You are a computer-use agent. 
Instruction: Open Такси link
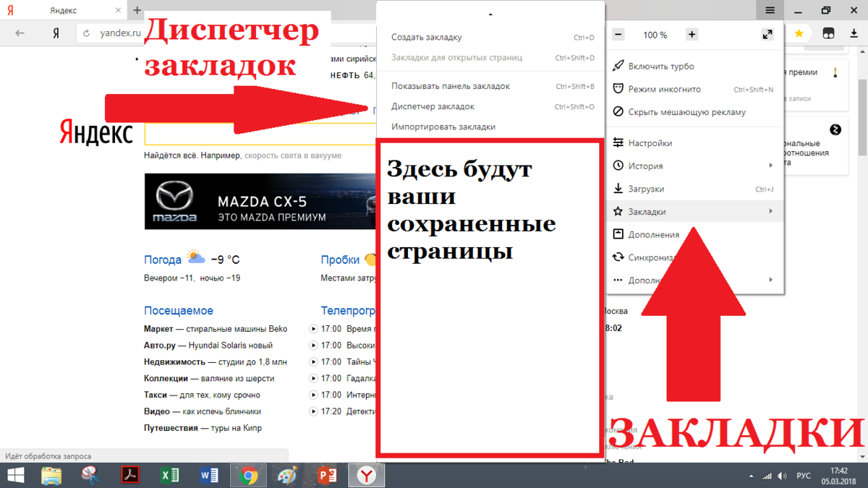(x=202, y=395)
